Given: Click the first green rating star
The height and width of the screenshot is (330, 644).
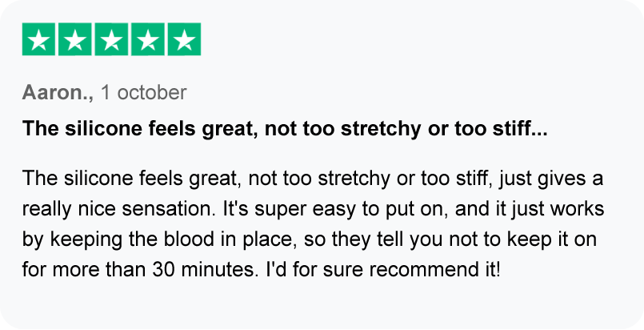Looking at the screenshot, I should click(39, 40).
